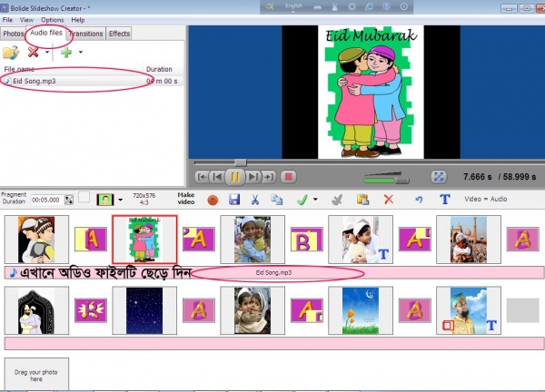Switch to the Audio files tab
The image size is (545, 392).
click(x=46, y=33)
